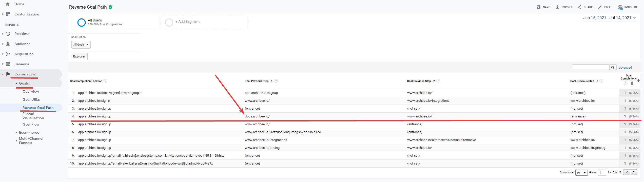Image resolution: width=644 pixels, height=182 pixels.
Task: Click the advanced filter link
Action: (625, 68)
